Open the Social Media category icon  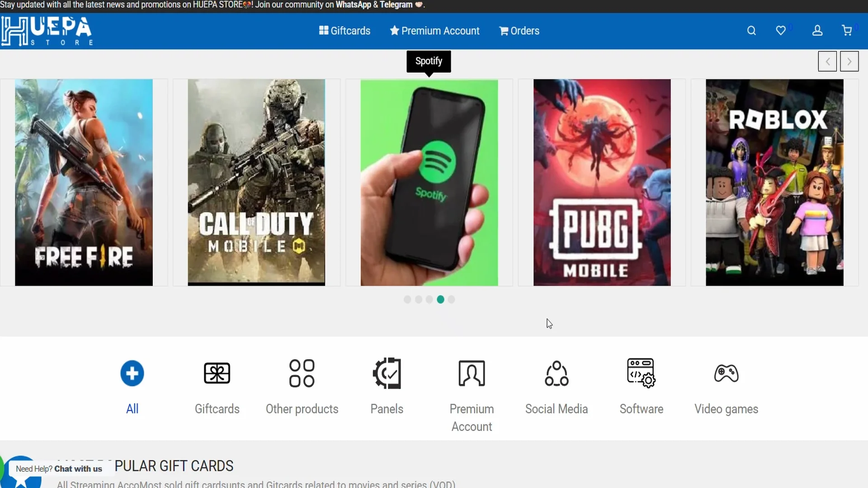click(x=556, y=373)
